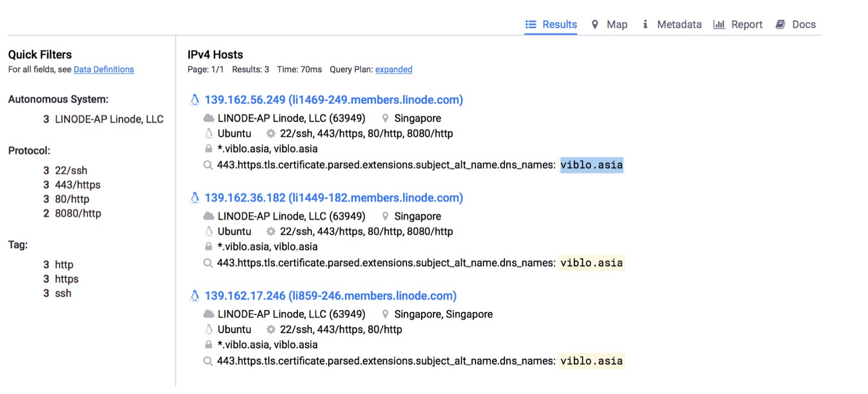Click location pin in 139.162.36.182 result

[x=385, y=216]
